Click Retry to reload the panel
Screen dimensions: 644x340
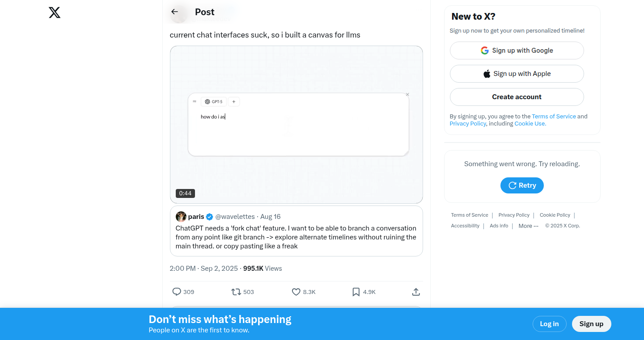pyautogui.click(x=522, y=185)
